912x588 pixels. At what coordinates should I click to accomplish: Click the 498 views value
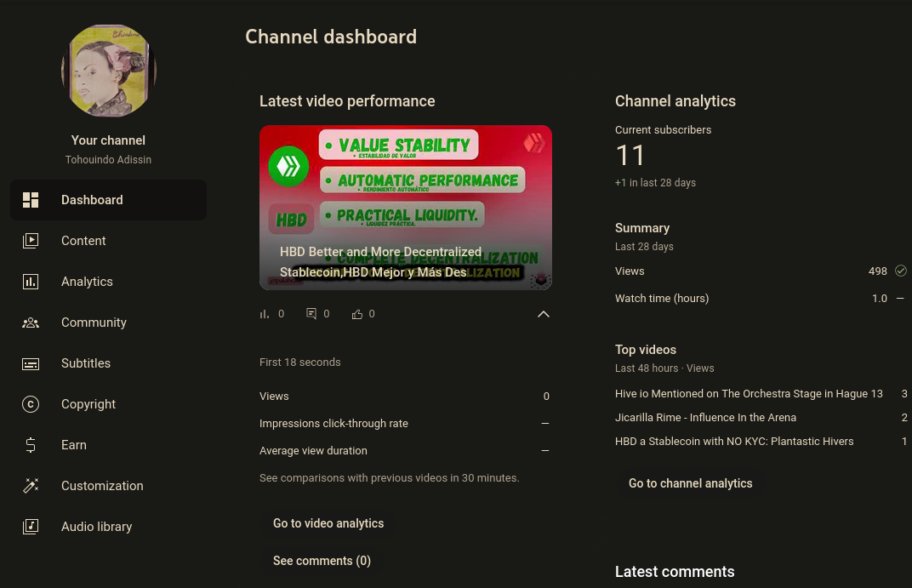pyautogui.click(x=878, y=271)
